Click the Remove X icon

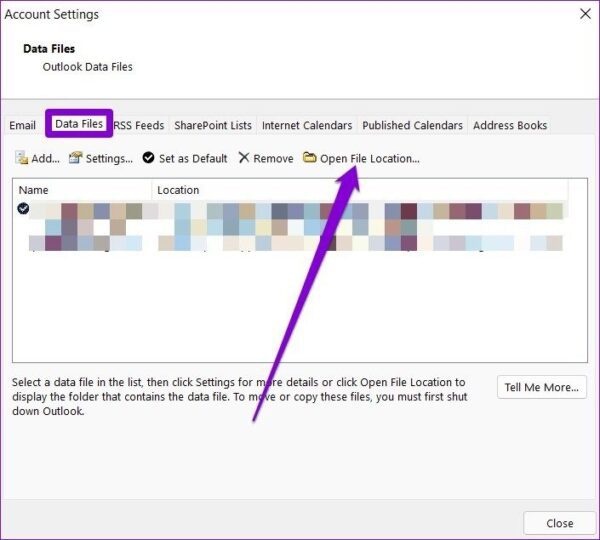click(244, 158)
